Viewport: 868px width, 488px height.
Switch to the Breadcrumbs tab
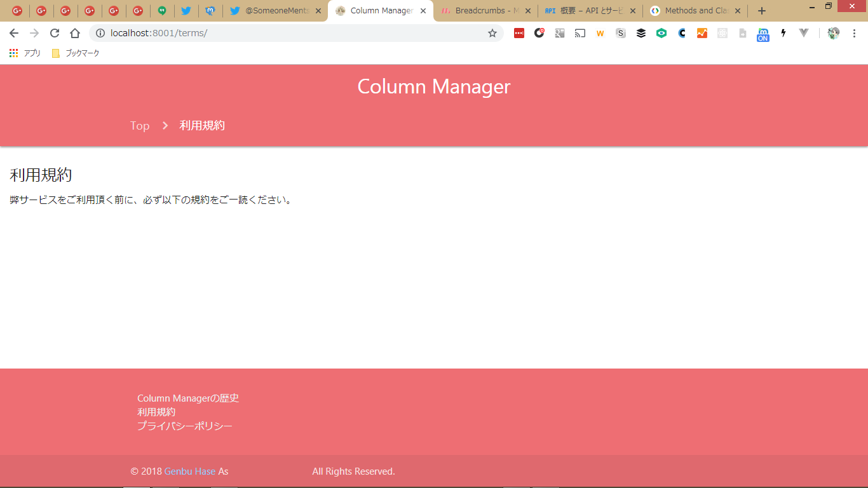(x=484, y=11)
